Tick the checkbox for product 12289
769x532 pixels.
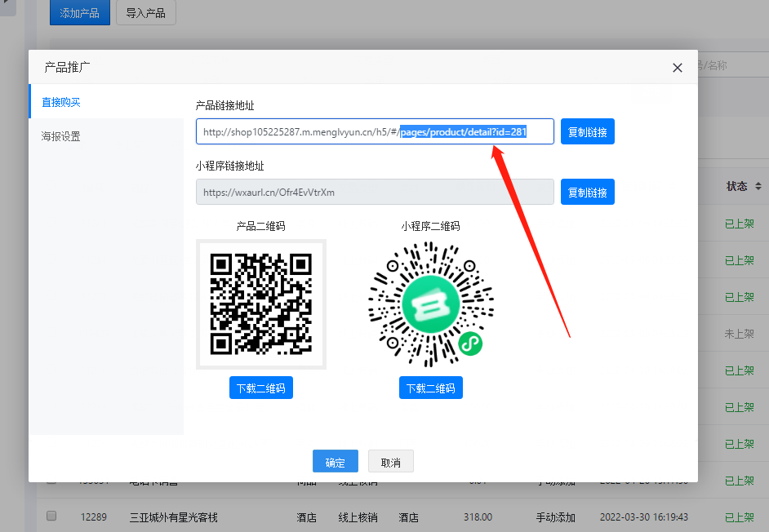(51, 516)
